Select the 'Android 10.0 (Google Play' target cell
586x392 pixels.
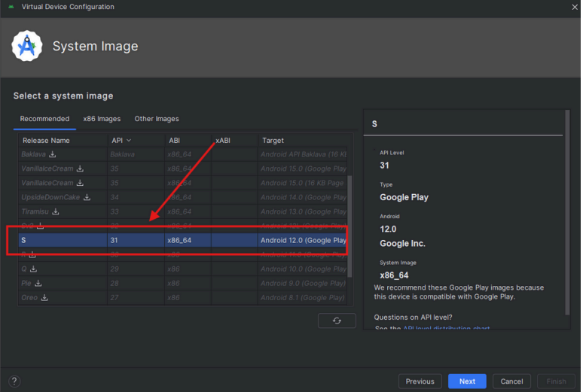point(303,269)
